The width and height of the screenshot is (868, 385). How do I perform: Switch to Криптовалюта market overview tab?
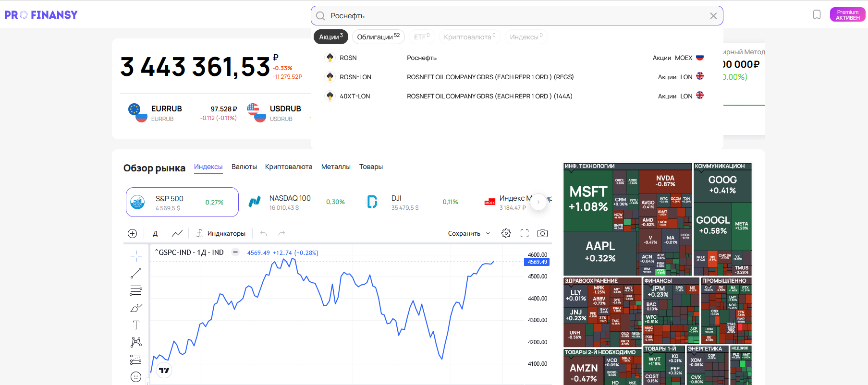pyautogui.click(x=288, y=167)
